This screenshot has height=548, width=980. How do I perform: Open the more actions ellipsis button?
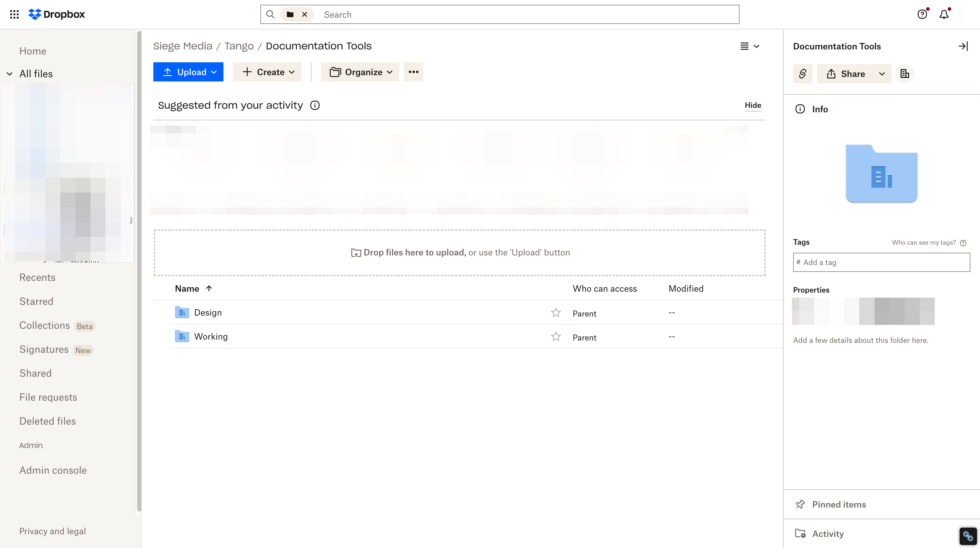[x=414, y=72]
